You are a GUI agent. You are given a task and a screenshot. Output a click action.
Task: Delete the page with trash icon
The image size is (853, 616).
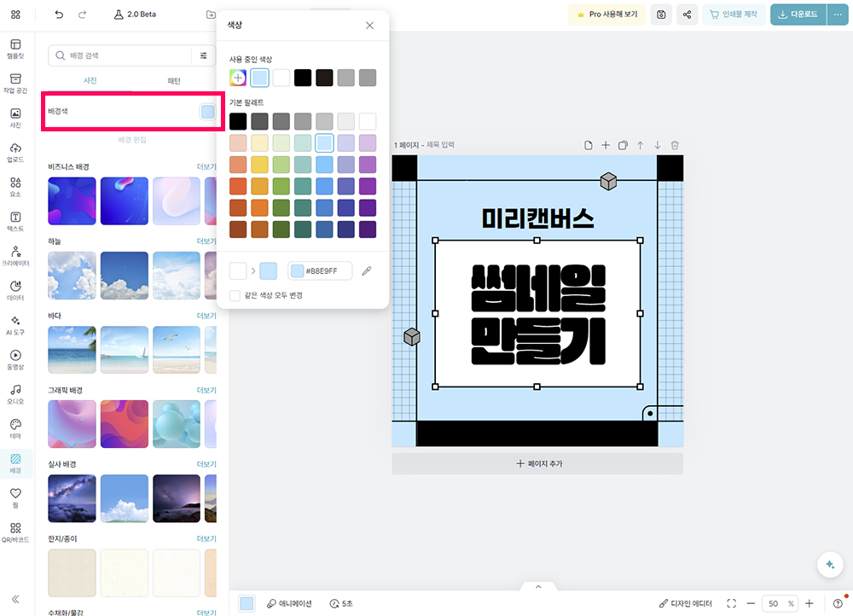point(675,145)
